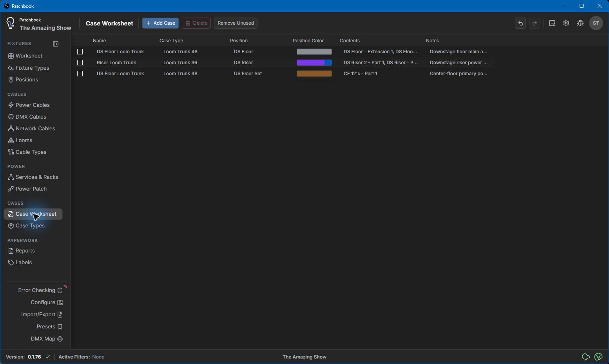Click the cloud sync status icon
The height and width of the screenshot is (364, 609).
[586, 357]
